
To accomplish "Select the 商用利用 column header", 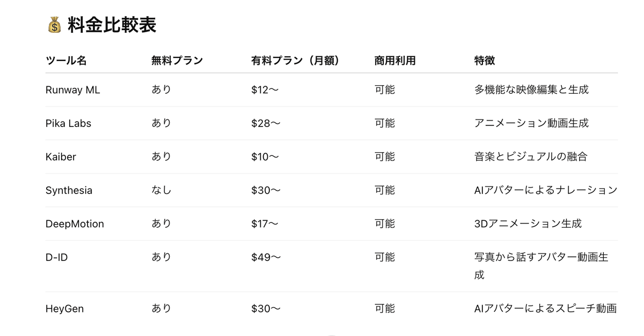I will [x=395, y=61].
